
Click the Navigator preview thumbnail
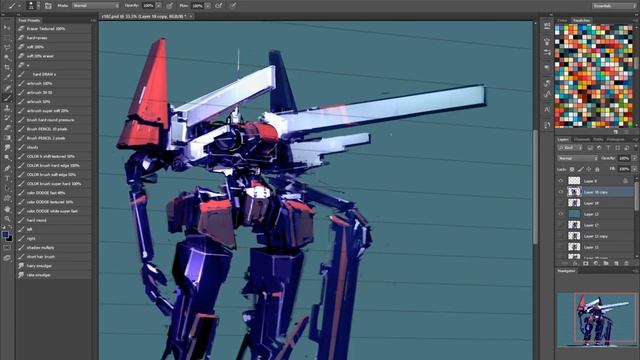(597, 319)
